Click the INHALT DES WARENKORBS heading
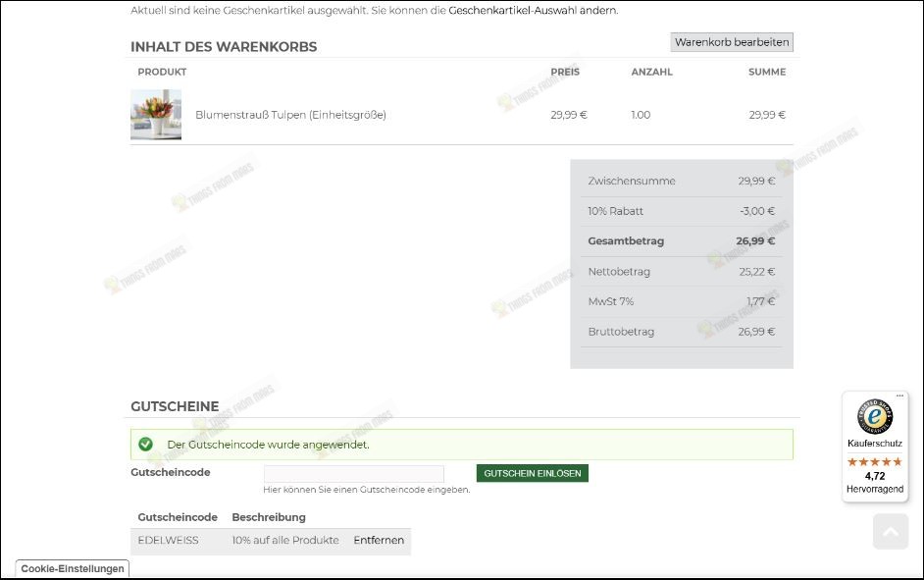The height and width of the screenshot is (580, 924). [222, 46]
